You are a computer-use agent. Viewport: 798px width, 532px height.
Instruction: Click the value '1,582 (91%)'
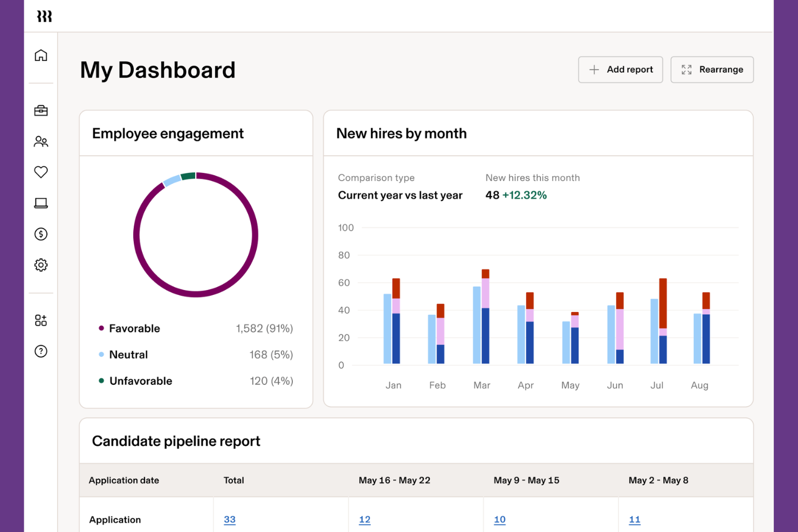point(264,328)
